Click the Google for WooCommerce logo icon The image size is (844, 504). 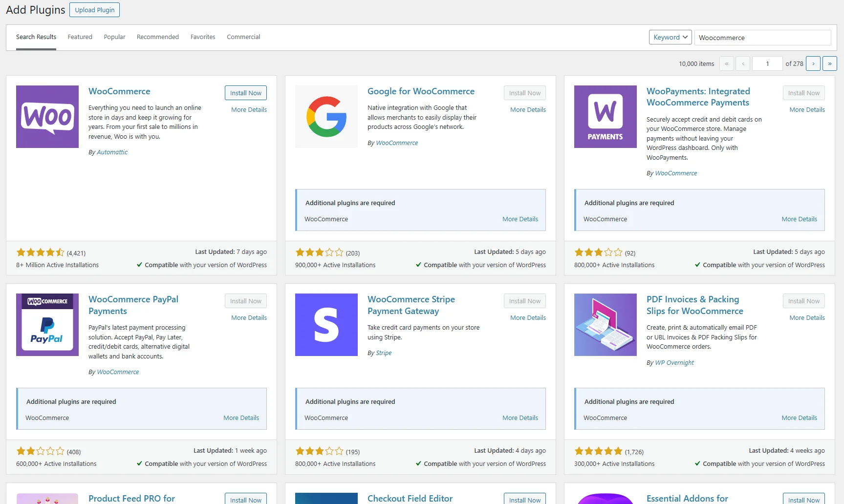pyautogui.click(x=326, y=117)
